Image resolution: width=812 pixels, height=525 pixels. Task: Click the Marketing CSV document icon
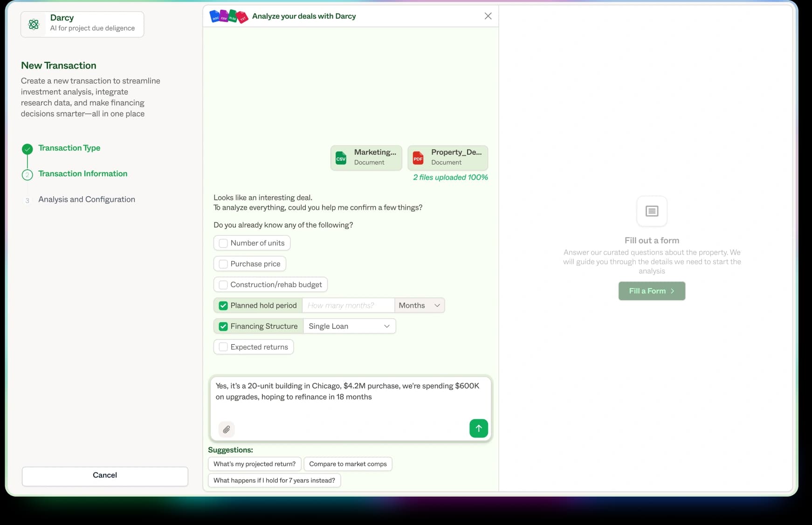point(341,158)
